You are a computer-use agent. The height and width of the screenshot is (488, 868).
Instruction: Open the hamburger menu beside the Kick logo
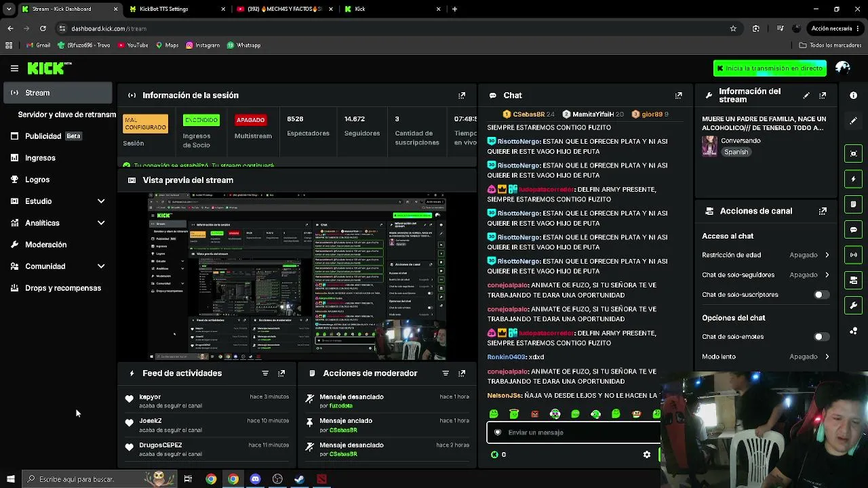point(14,68)
